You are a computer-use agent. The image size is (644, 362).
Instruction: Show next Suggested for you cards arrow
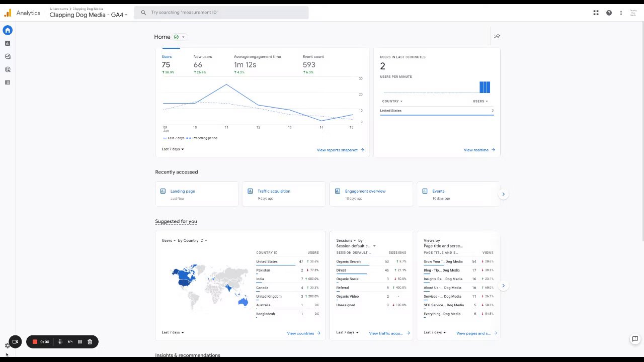[503, 286]
